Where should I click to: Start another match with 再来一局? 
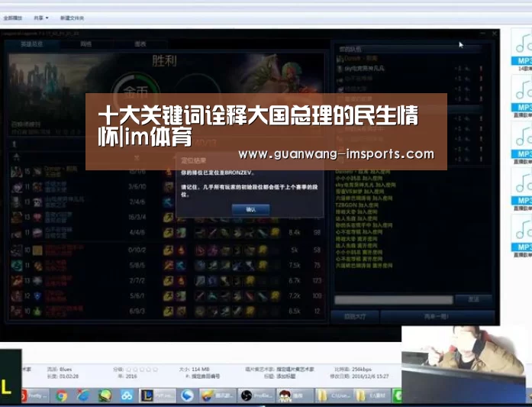pos(437,317)
